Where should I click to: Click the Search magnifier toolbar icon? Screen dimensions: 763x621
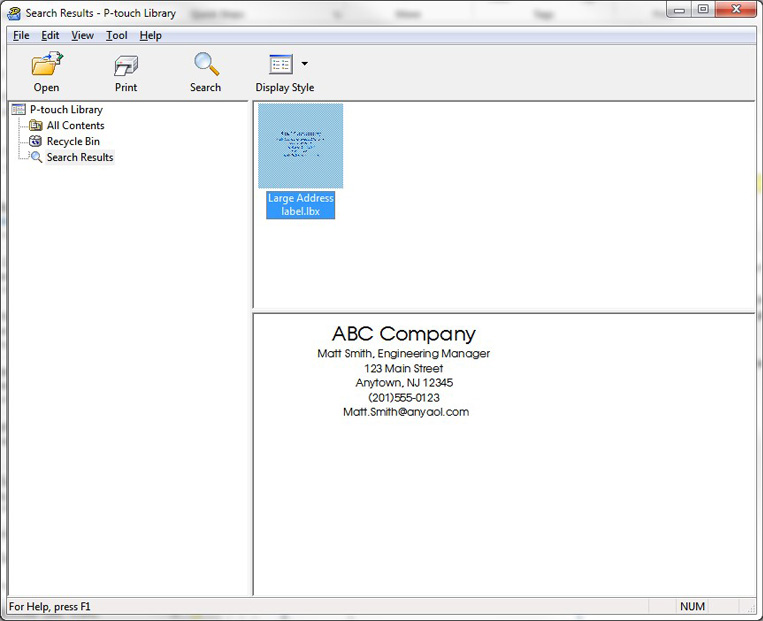coord(206,65)
